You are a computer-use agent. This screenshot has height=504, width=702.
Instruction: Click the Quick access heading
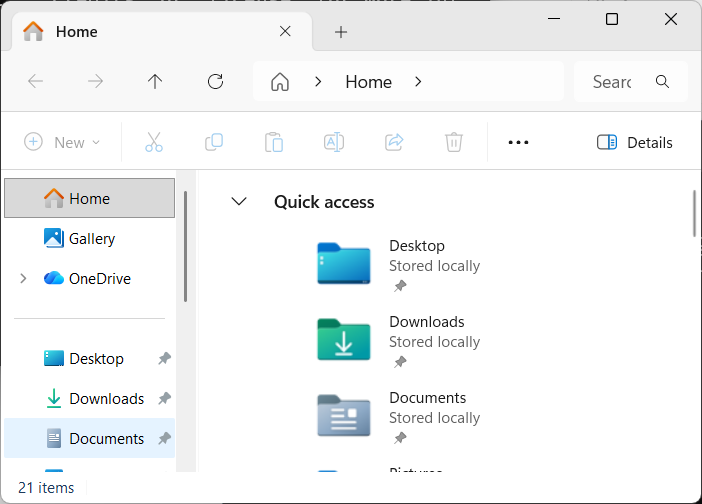[x=324, y=202]
